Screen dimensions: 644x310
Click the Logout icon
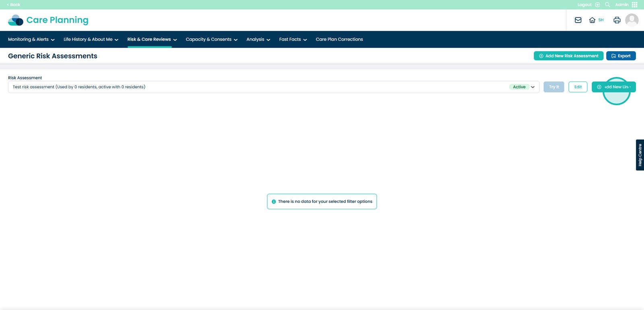(597, 5)
